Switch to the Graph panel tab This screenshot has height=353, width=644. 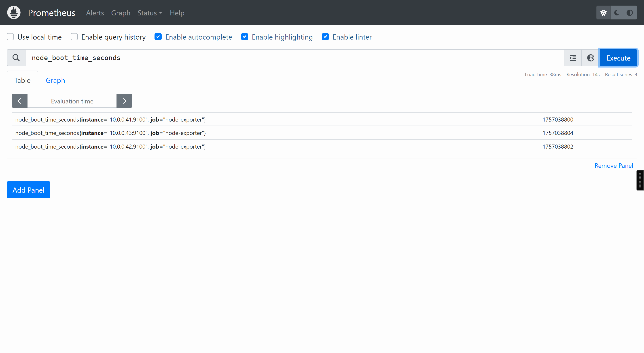tap(55, 80)
